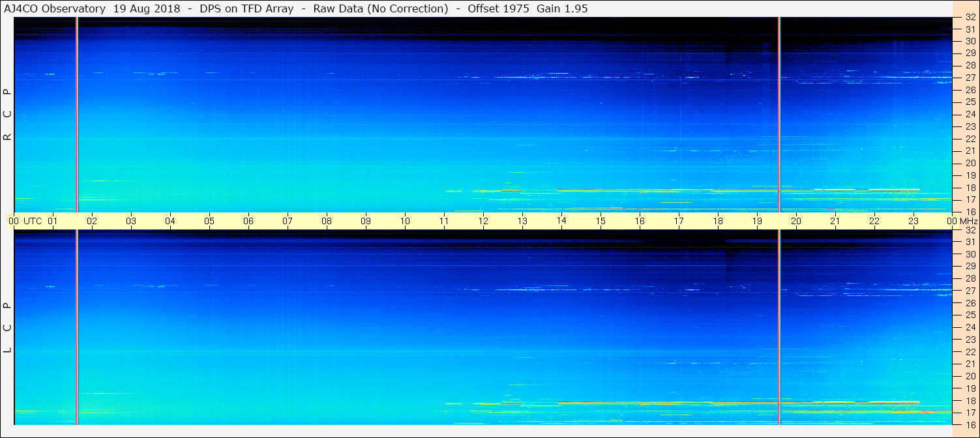This screenshot has width=980, height=438.
Task: Click the 'UTC' label on time axis
Action: coord(33,221)
